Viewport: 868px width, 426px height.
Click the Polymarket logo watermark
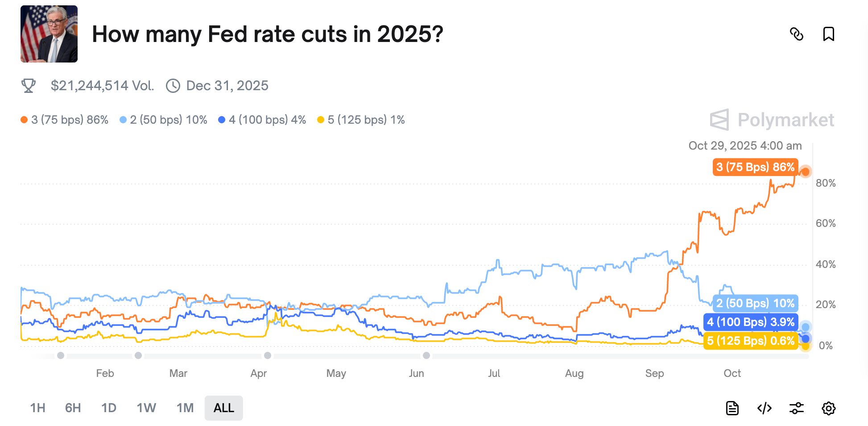[x=771, y=120]
